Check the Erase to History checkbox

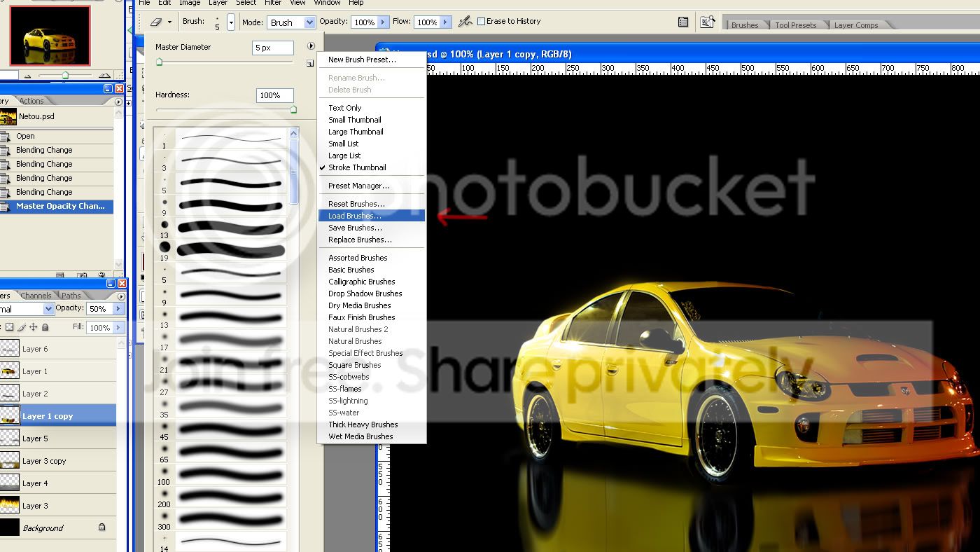coord(481,22)
